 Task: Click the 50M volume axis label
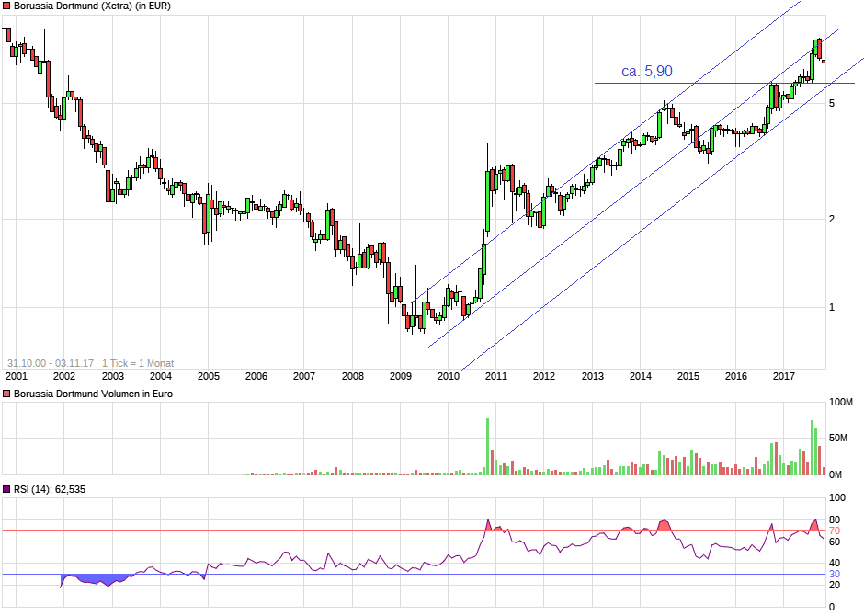tap(838, 438)
